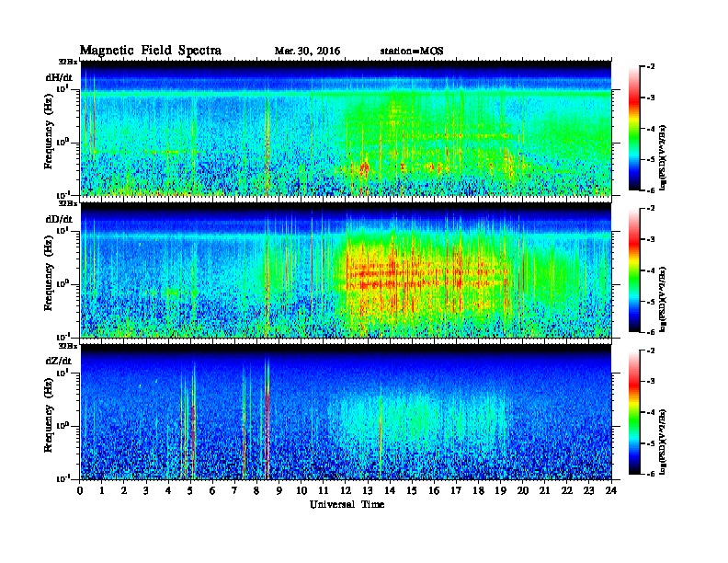Click the hour 14 tick label
The height and width of the screenshot is (563, 728).
click(x=390, y=491)
